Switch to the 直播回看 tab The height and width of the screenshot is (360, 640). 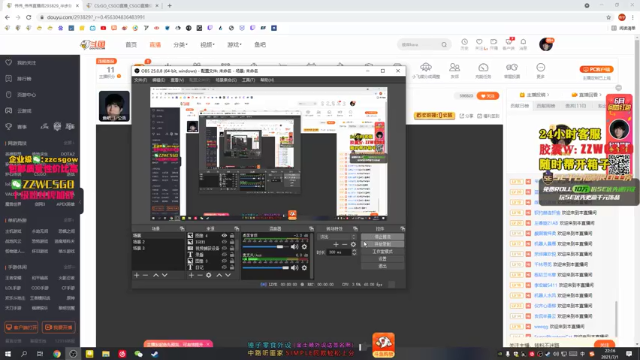pos(586,95)
